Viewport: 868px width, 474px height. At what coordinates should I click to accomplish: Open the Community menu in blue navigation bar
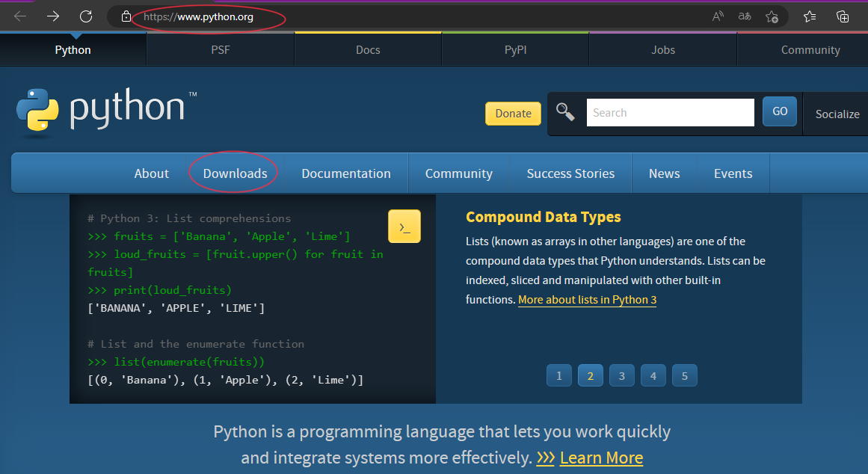pyautogui.click(x=459, y=173)
